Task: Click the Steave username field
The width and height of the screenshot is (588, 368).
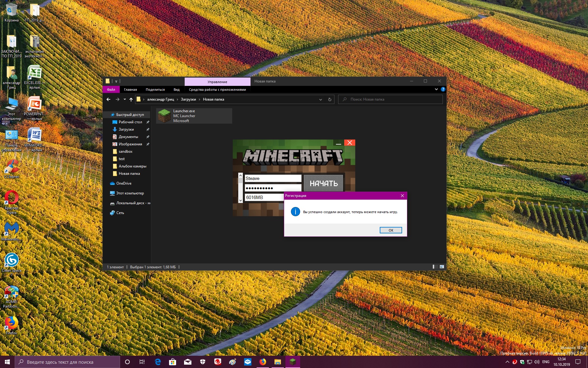Action: pyautogui.click(x=273, y=178)
